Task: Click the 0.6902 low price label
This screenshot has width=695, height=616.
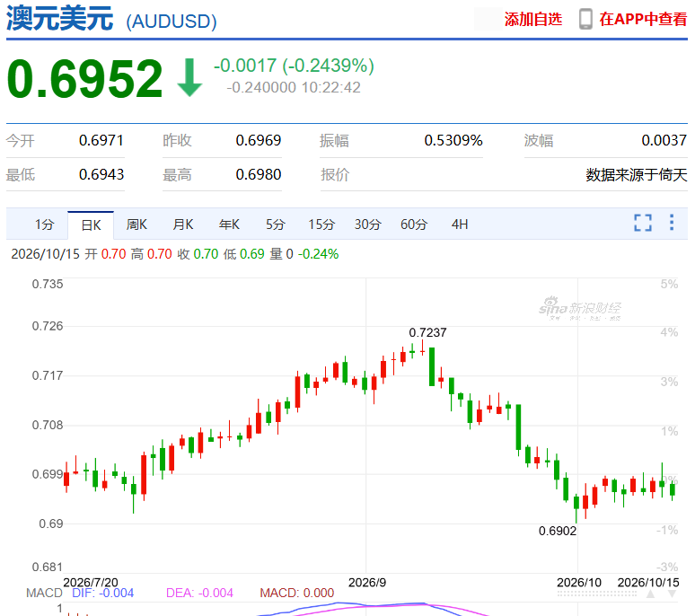Action: pyautogui.click(x=558, y=531)
